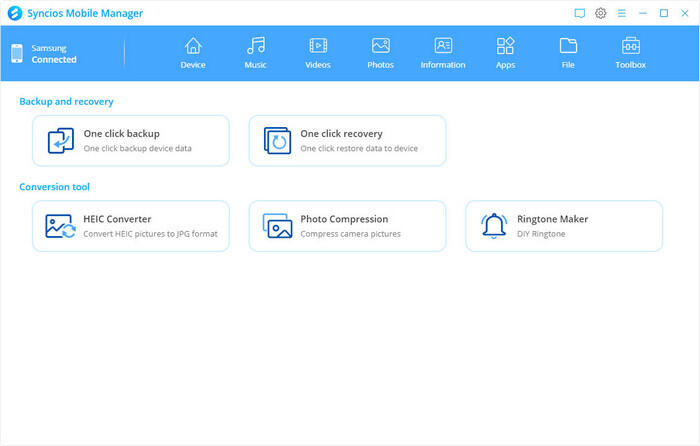Screen dimensions: 700x446
Task: Click the Syncios logo icon
Action: click(x=14, y=13)
